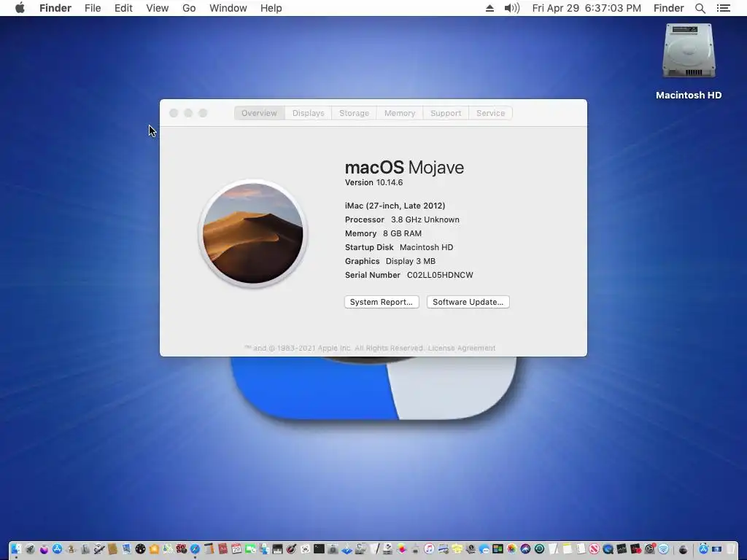
Task: Open Launchpad rocket icon in Dock
Action: (x=30, y=549)
